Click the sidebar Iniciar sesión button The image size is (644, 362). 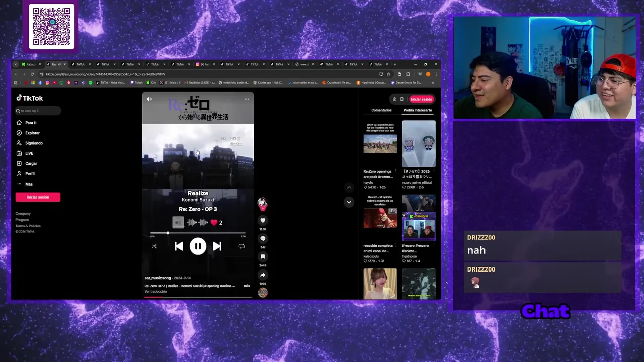point(38,197)
